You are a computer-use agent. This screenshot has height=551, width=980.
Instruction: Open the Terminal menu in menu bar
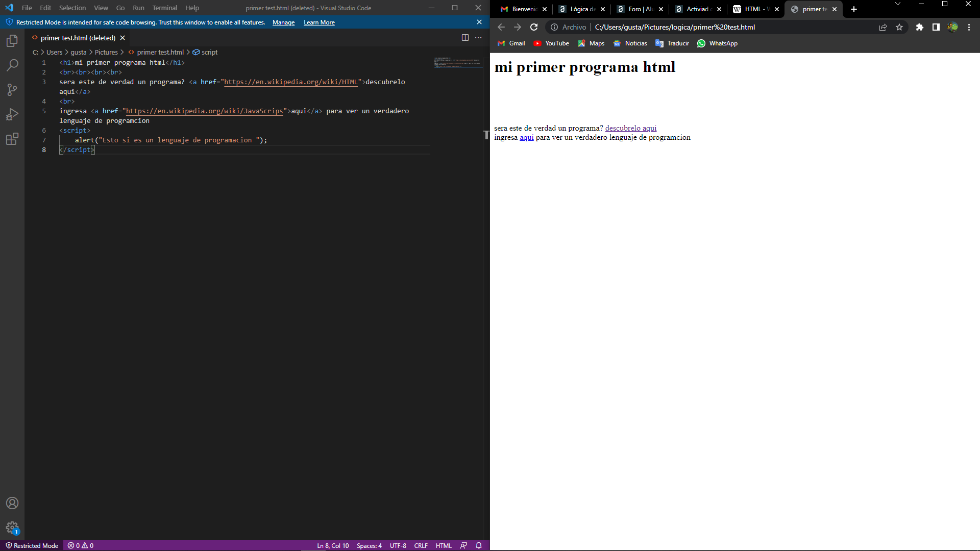click(164, 8)
